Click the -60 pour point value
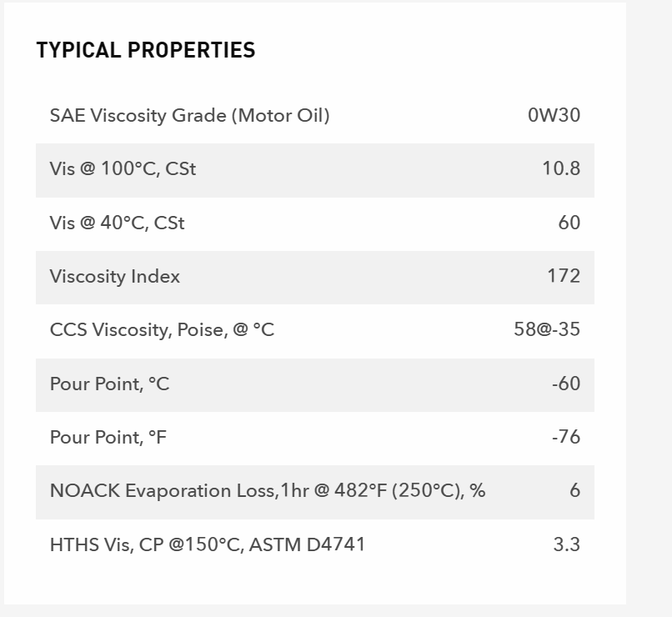The image size is (672, 617). click(x=566, y=384)
